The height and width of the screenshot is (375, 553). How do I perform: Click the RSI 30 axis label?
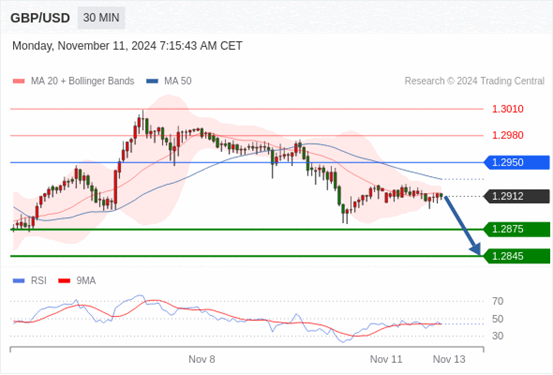click(x=498, y=336)
